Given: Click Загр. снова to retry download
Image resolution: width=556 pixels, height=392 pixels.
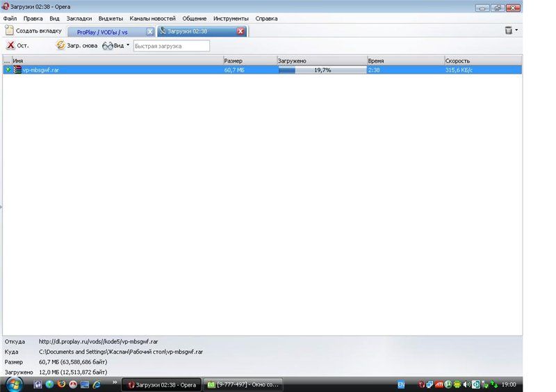Looking at the screenshot, I should tap(76, 46).
